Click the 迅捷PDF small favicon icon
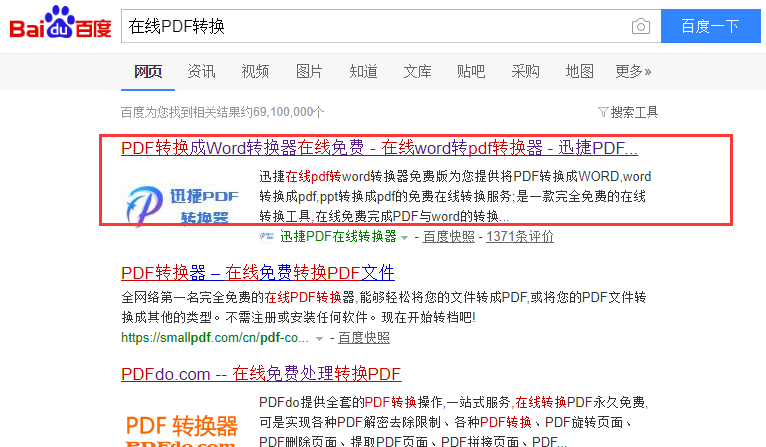766x447 pixels. coord(266,236)
